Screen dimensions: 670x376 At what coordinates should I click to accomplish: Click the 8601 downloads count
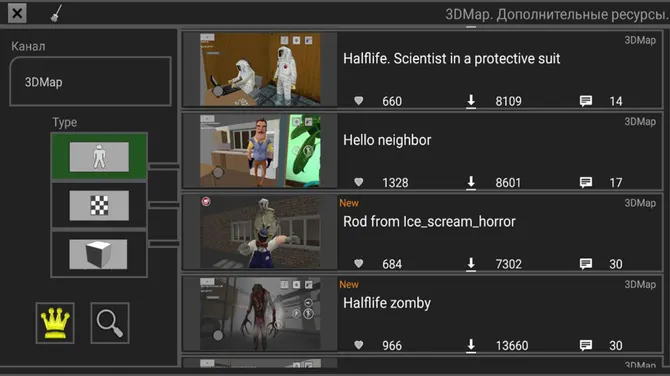(508, 183)
